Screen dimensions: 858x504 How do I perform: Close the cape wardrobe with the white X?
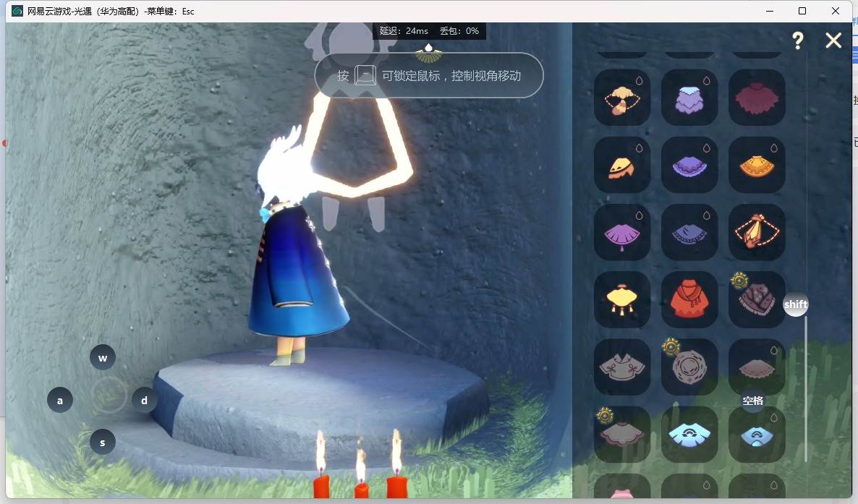833,40
